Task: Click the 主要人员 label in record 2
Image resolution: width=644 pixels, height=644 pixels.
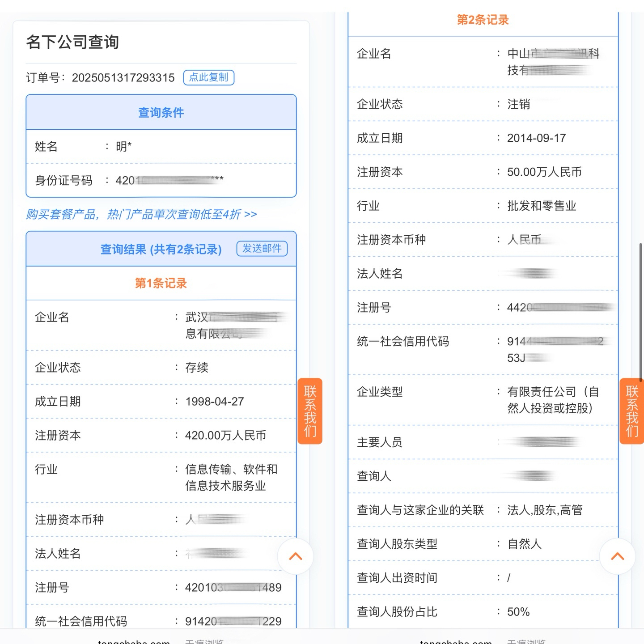Action: [380, 443]
